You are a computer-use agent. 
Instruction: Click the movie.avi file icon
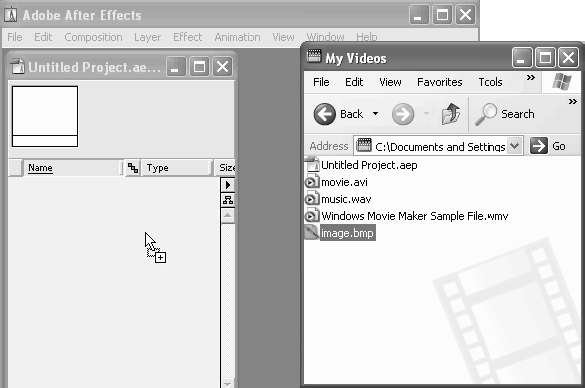tap(312, 182)
